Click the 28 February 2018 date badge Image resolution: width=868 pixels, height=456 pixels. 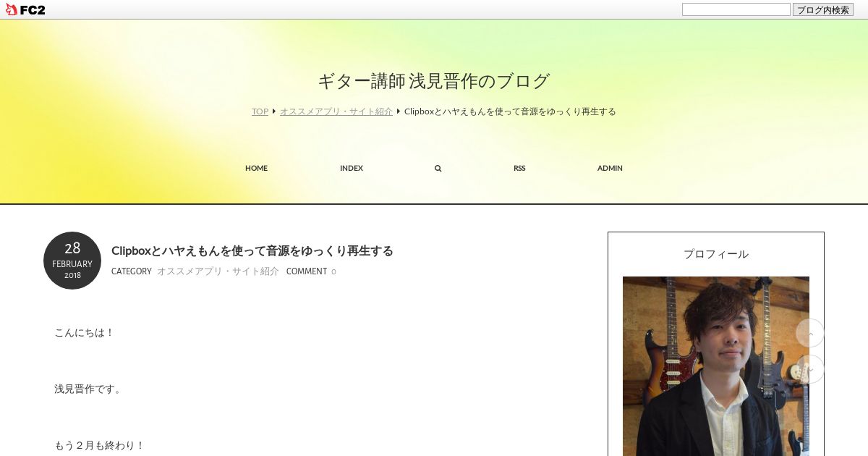72,261
